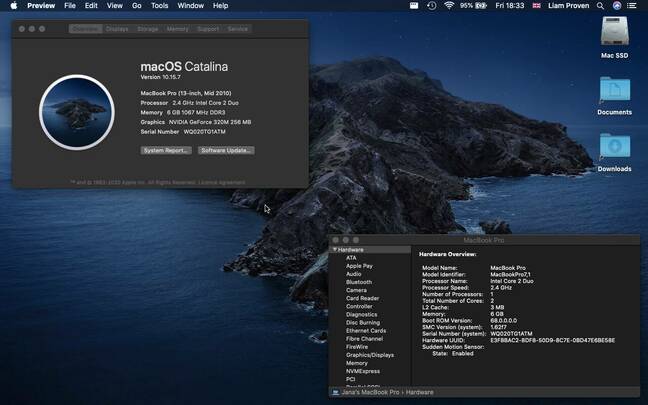Collapse the Hardware section in sidebar
648x405 pixels.
point(335,250)
